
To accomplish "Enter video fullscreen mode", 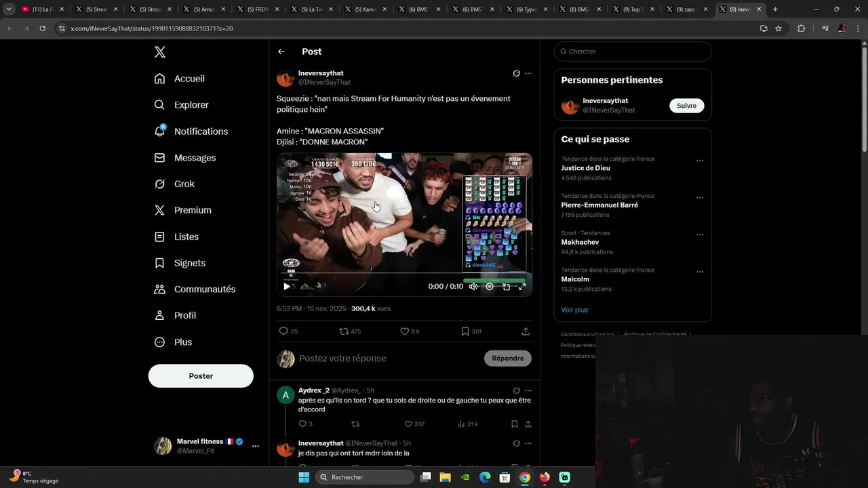I will [522, 287].
